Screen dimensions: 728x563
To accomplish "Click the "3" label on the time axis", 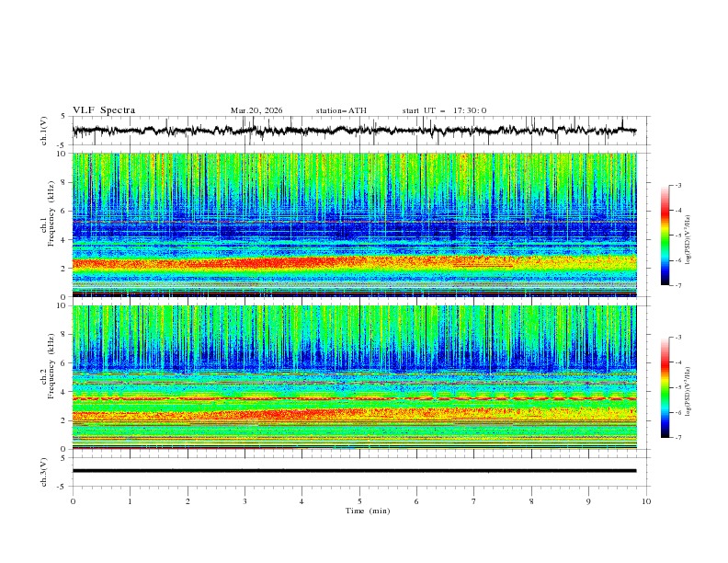I will click(x=245, y=501).
